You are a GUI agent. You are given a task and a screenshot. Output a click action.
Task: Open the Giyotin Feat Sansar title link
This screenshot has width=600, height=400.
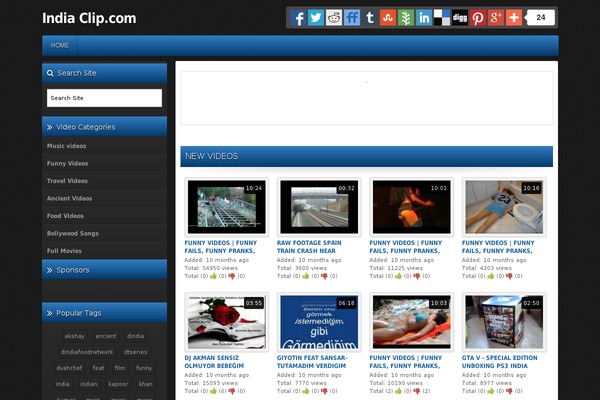[x=312, y=362]
